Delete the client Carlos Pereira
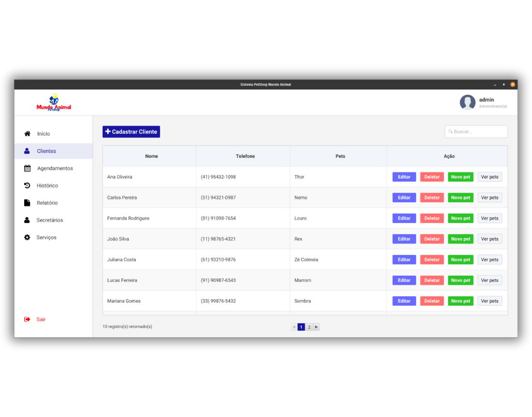The height and width of the screenshot is (417, 532). click(432, 198)
